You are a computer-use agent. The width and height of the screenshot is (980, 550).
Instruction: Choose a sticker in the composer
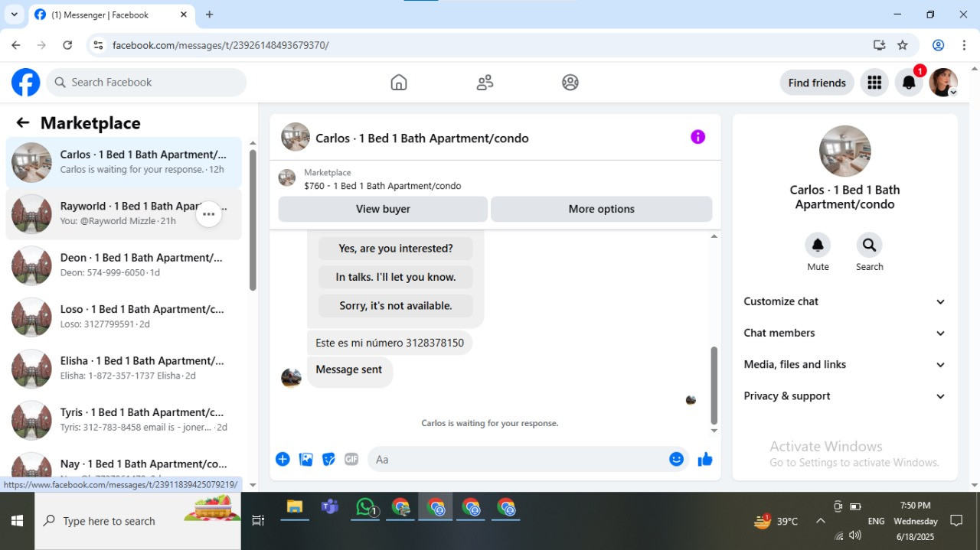pos(328,459)
